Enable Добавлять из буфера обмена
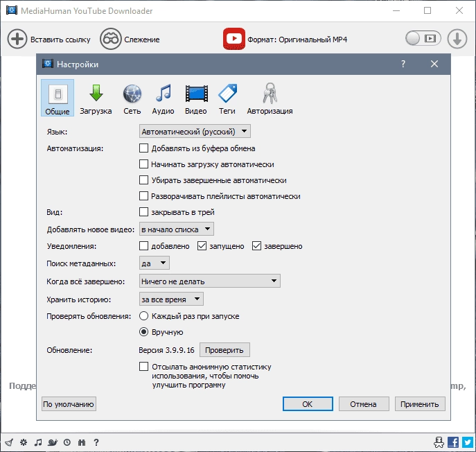476x452 pixels. coord(143,148)
